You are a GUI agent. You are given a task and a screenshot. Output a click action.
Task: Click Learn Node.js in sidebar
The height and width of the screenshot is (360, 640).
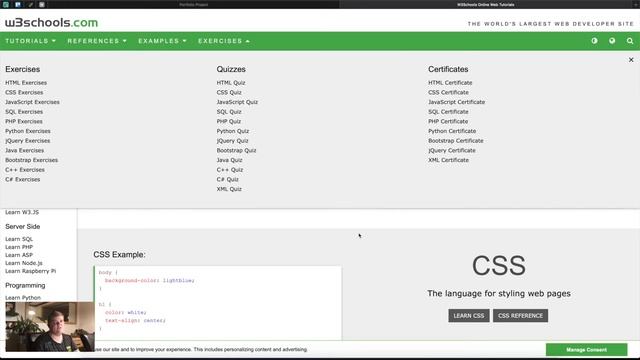tap(24, 263)
